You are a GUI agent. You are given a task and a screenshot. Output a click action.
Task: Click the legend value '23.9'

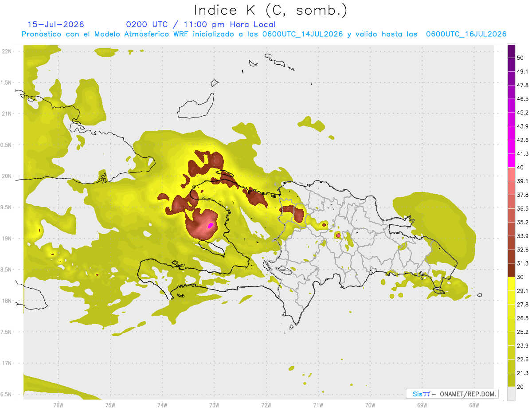coord(523,346)
